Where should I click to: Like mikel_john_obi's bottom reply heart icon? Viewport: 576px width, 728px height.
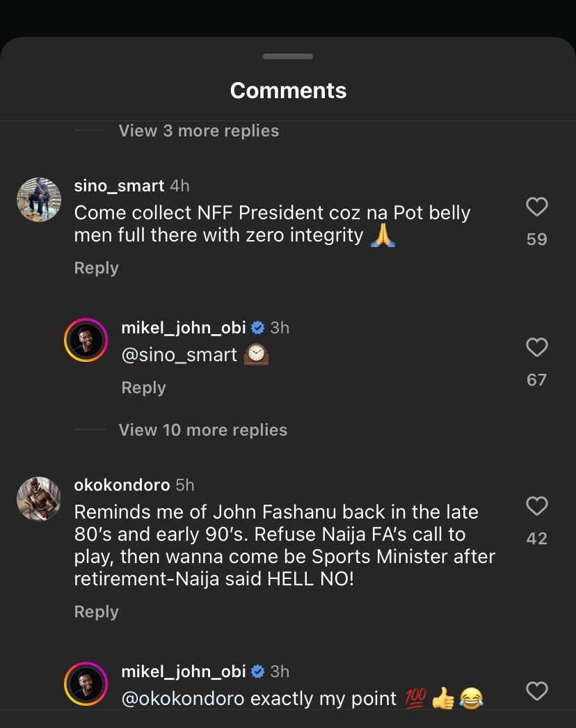[536, 692]
